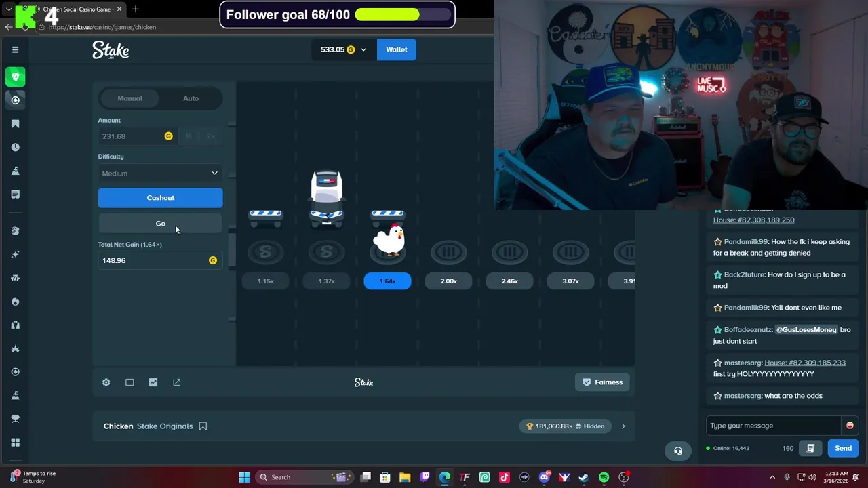Select the 3.07x multiplier tile
868x488 pixels.
click(570, 281)
